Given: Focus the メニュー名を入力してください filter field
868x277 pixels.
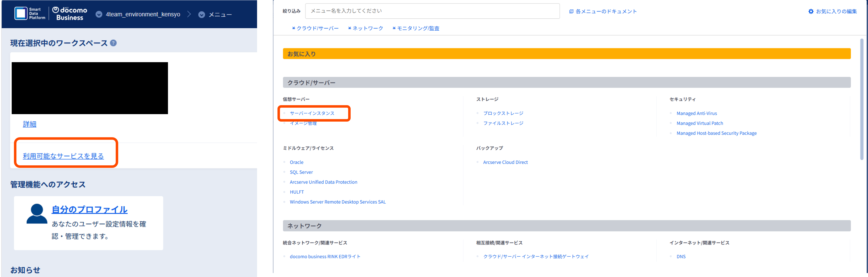Looking at the screenshot, I should click(x=432, y=11).
